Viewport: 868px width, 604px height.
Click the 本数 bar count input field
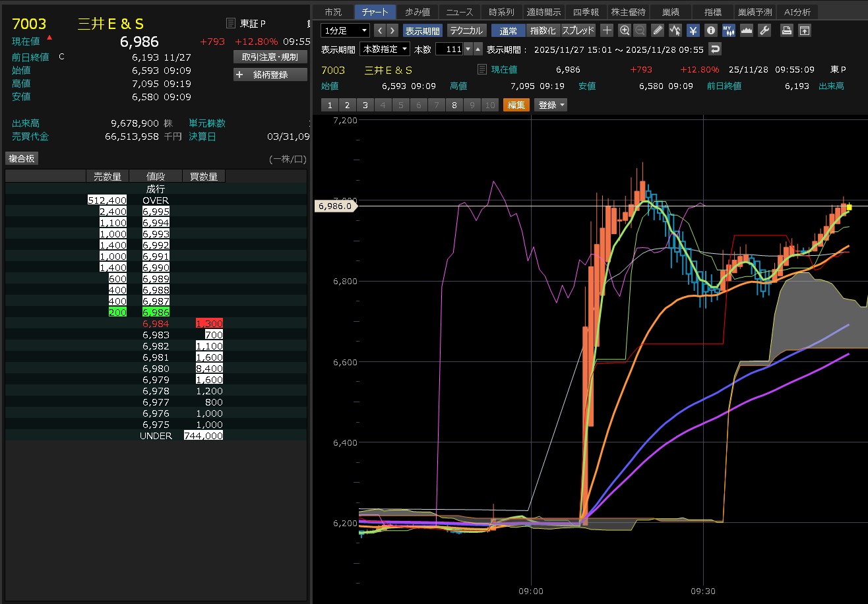[449, 49]
